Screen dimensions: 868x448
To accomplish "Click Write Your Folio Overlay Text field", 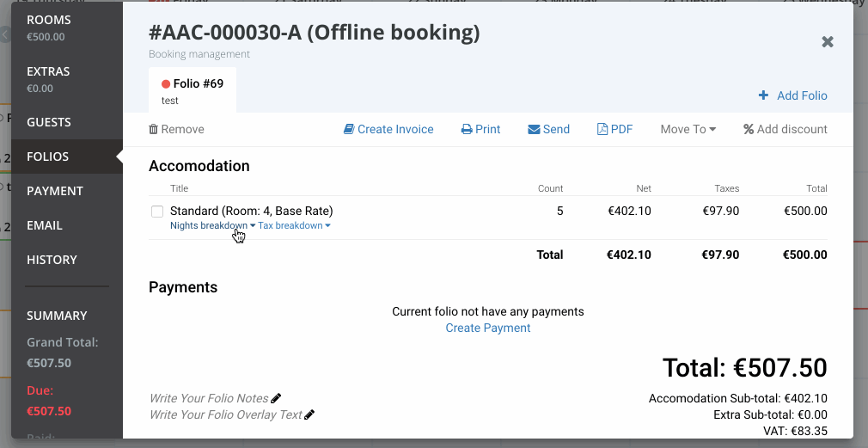I will 226,414.
